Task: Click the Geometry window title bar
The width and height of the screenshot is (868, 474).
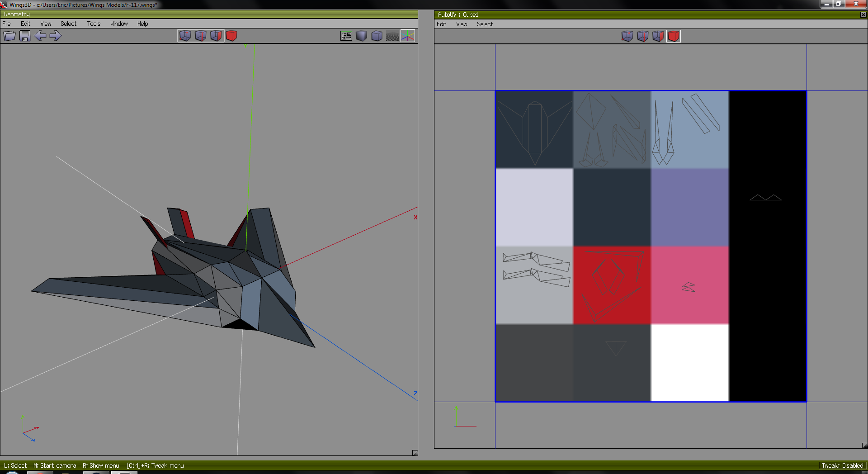Action: [x=209, y=14]
